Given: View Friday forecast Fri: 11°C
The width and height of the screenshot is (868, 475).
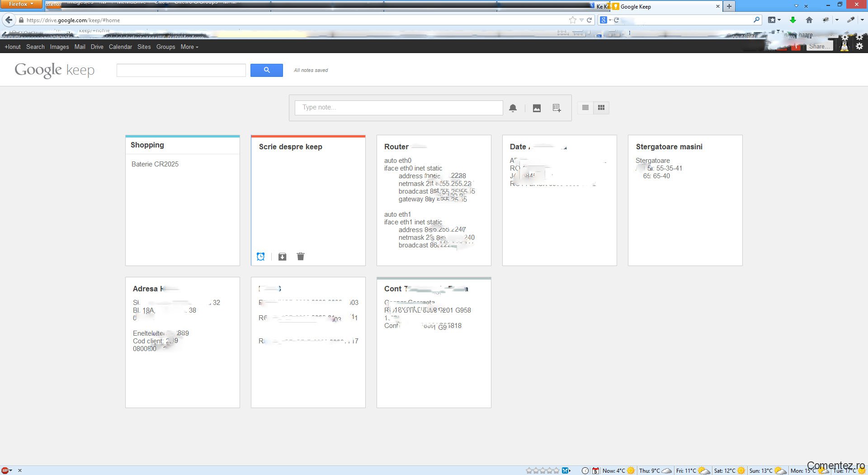Looking at the screenshot, I should (x=693, y=470).
